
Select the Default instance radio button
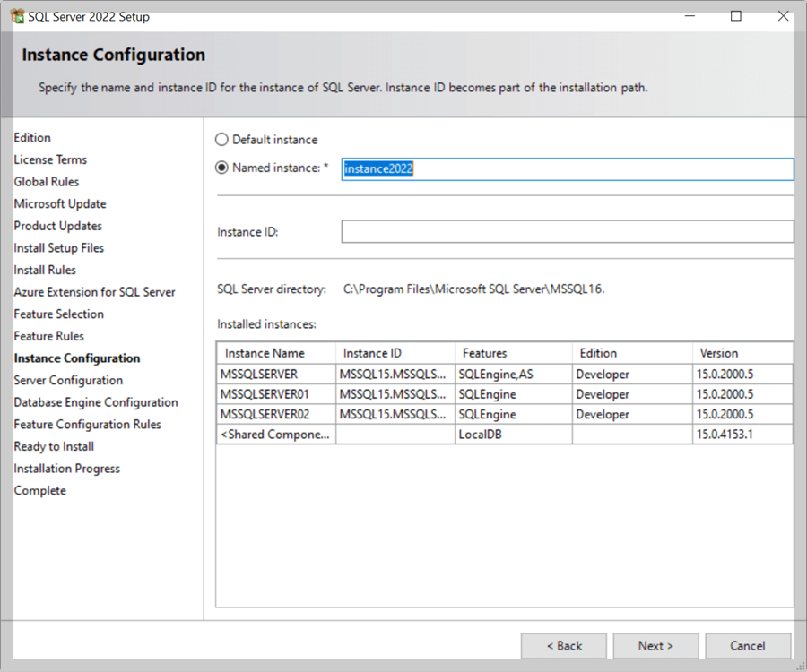221,140
